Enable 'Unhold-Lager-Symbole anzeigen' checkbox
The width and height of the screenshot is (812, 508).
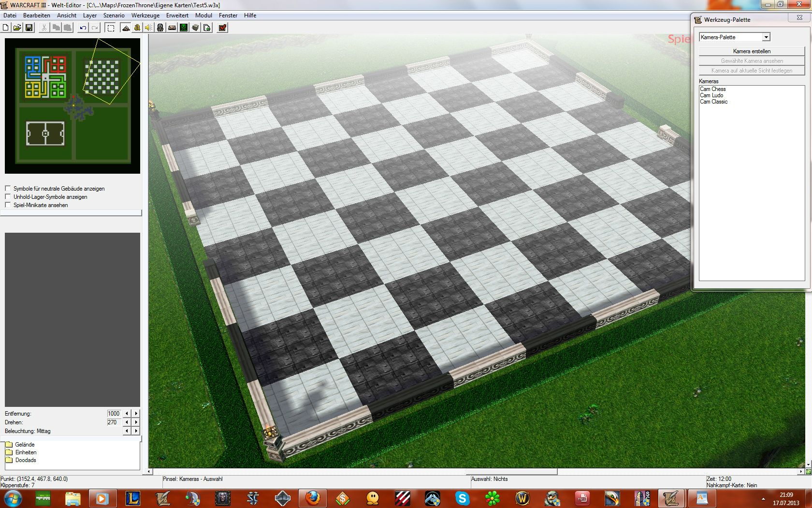click(x=8, y=196)
